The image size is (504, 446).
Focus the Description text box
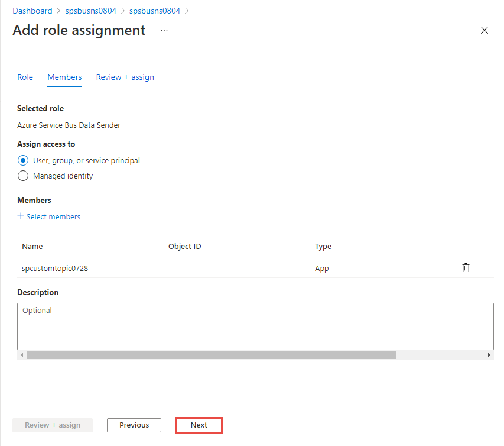tap(255, 327)
